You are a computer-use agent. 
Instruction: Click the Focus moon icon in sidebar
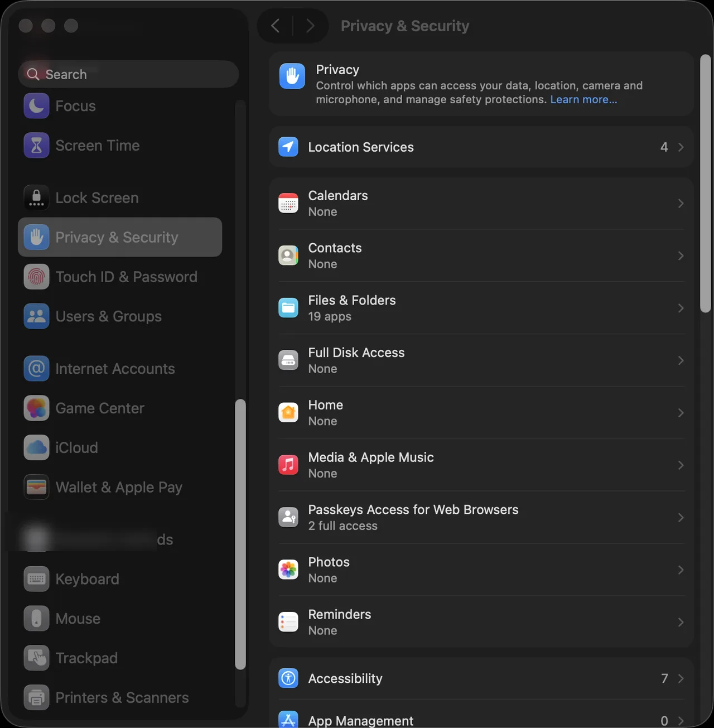[36, 106]
